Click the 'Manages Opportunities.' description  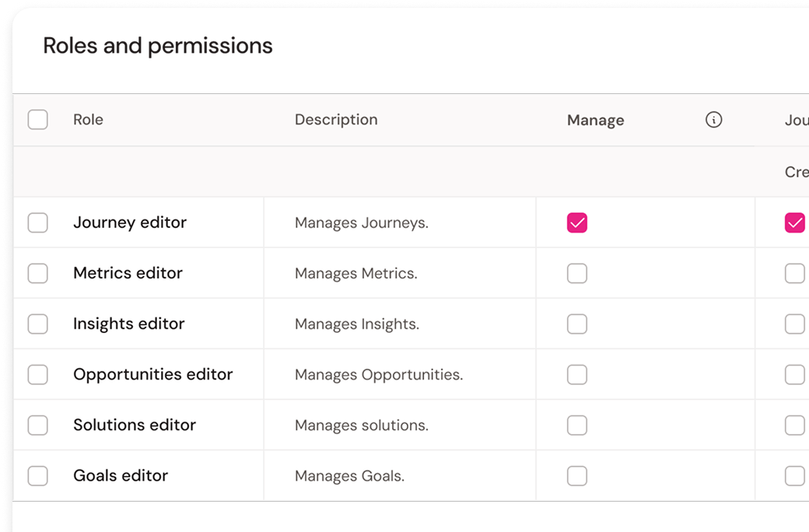click(x=379, y=375)
